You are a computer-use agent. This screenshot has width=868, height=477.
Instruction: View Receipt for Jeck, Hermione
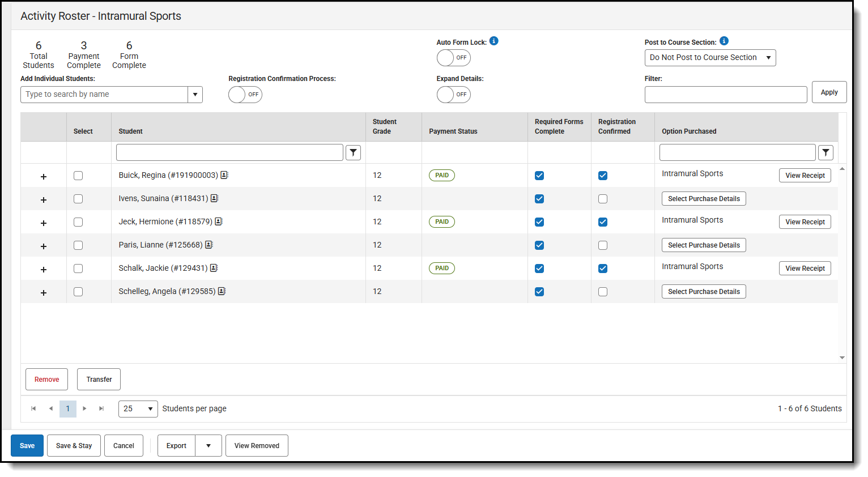coord(805,222)
